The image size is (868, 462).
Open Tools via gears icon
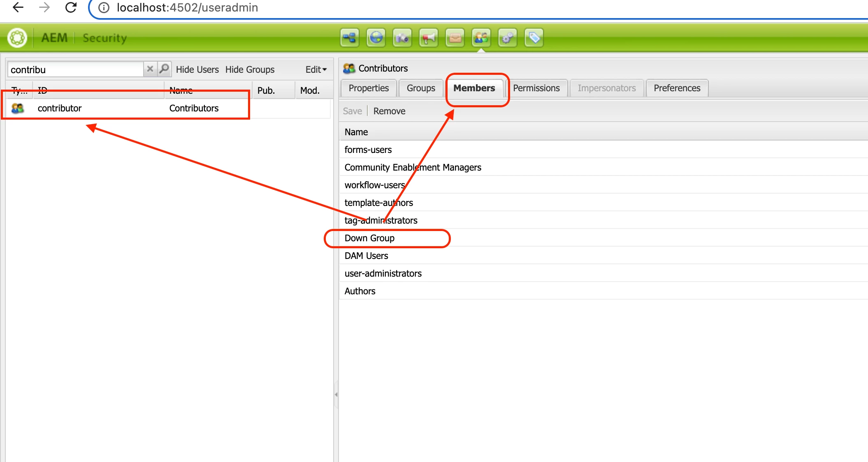coord(508,38)
